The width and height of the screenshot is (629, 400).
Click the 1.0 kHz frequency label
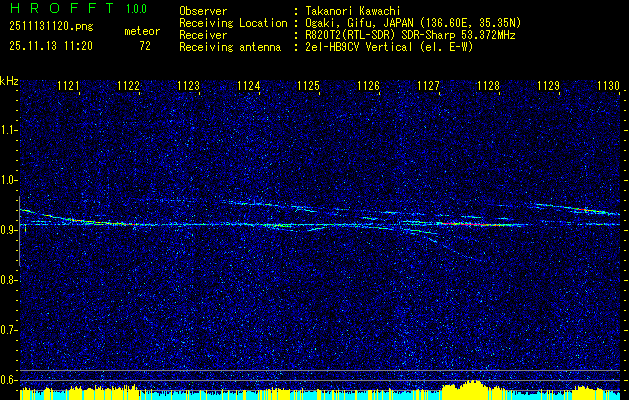point(8,180)
